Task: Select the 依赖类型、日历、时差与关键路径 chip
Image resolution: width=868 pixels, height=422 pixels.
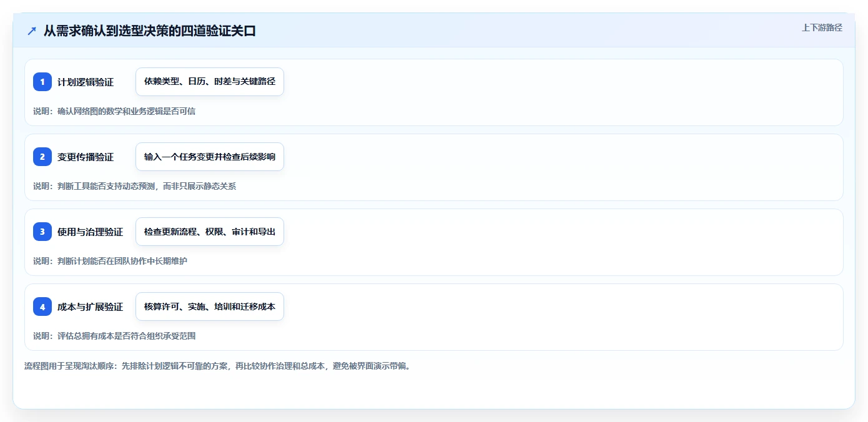Action: [x=210, y=82]
